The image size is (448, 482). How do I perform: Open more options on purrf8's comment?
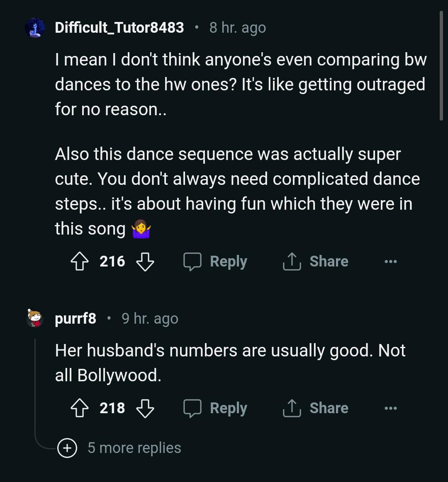[x=390, y=408]
